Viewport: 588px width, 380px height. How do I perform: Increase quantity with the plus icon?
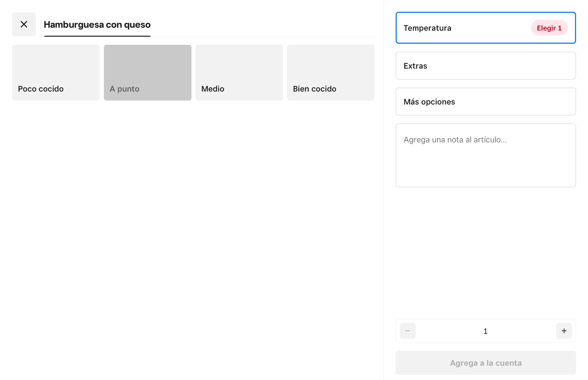(564, 331)
